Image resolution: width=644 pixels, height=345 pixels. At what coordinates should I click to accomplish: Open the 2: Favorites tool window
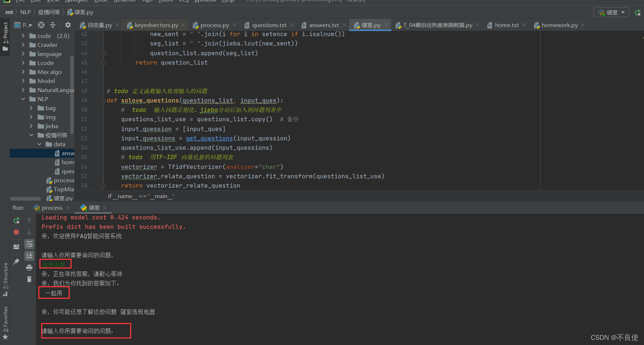[5, 323]
